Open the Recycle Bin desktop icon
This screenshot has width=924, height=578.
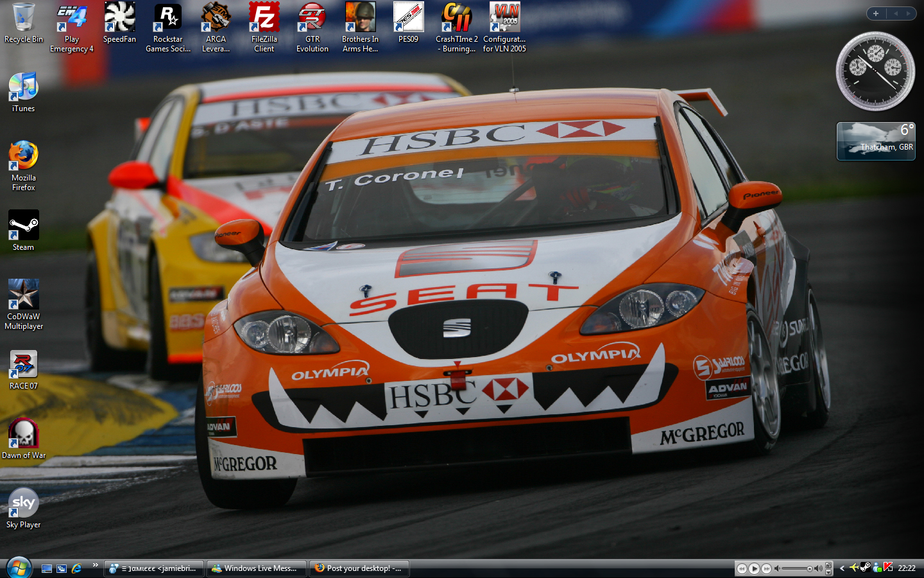23,23
